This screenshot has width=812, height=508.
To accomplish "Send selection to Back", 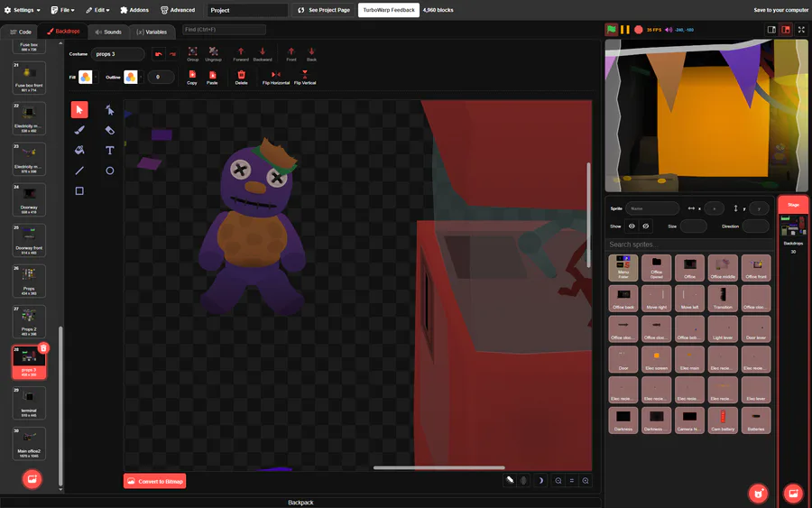I will 311,54.
